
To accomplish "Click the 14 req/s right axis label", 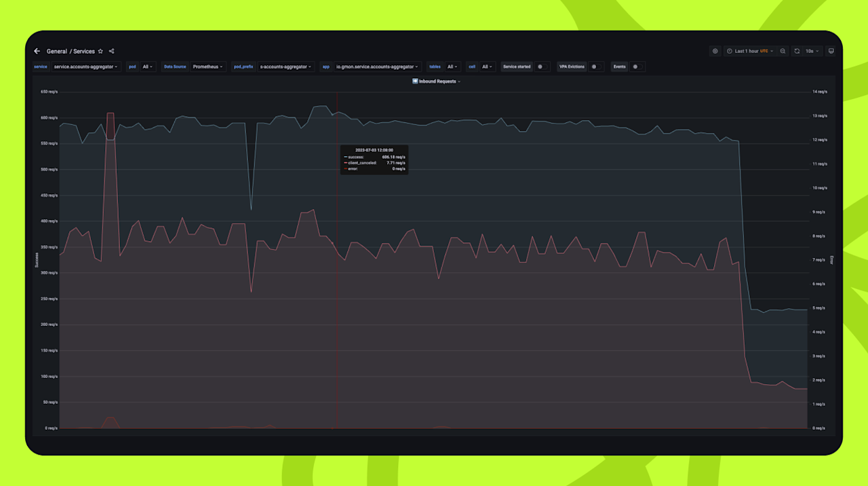I will click(820, 92).
